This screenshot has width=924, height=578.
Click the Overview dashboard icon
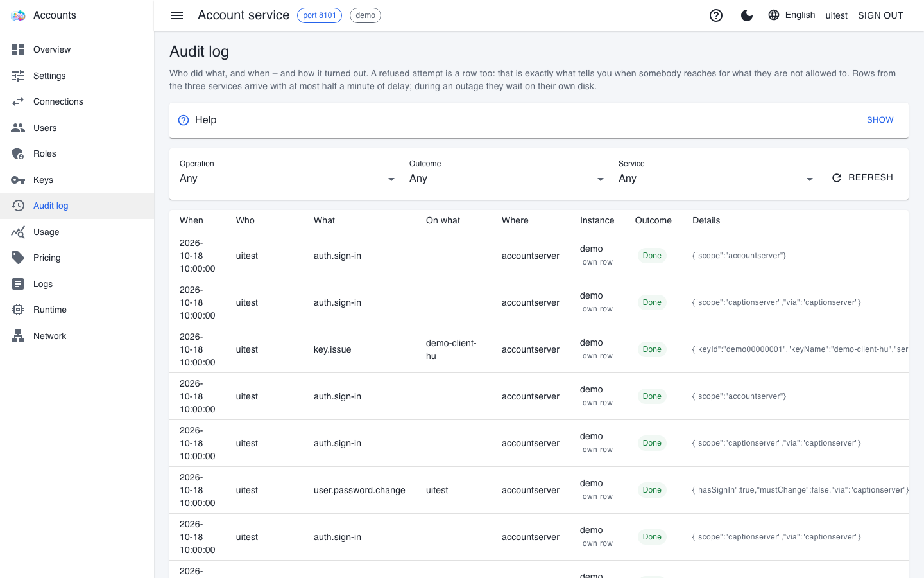18,49
